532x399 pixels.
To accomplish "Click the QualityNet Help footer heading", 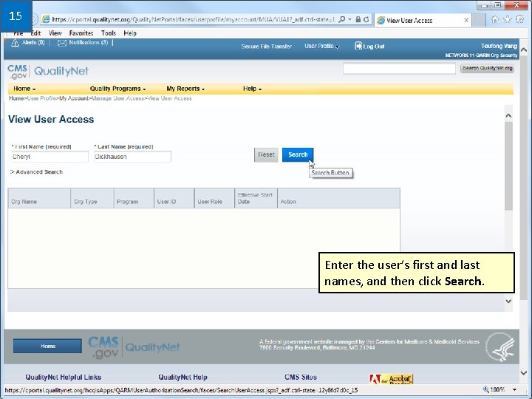I will (x=183, y=377).
